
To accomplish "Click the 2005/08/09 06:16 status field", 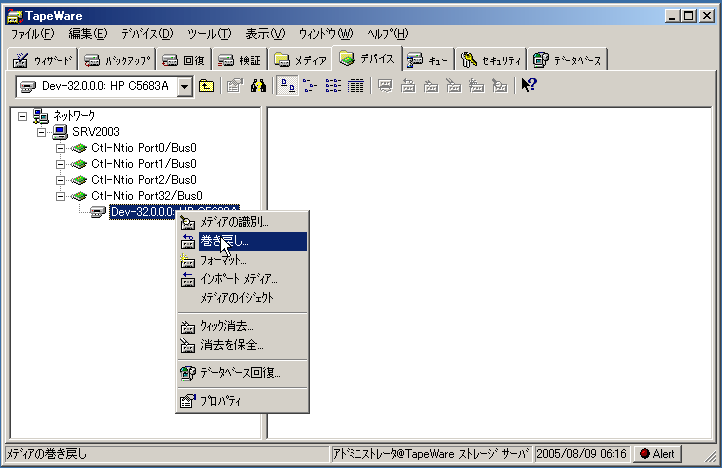I will tap(582, 454).
